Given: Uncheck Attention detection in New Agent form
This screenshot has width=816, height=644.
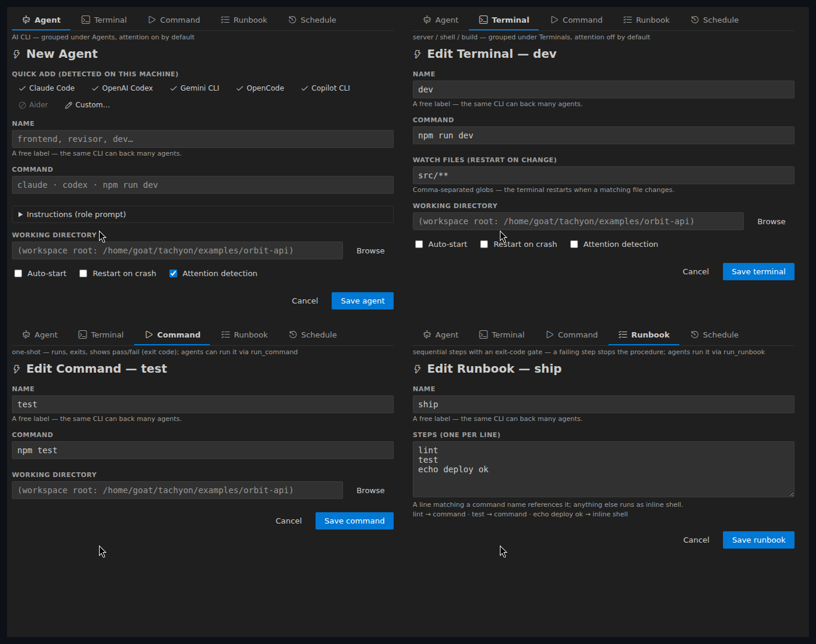Looking at the screenshot, I should tap(174, 274).
